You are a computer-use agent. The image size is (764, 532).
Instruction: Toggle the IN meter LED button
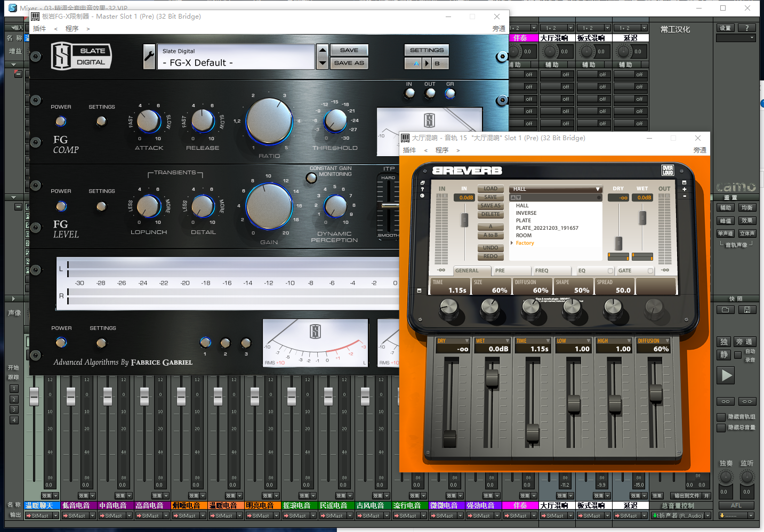pyautogui.click(x=409, y=93)
